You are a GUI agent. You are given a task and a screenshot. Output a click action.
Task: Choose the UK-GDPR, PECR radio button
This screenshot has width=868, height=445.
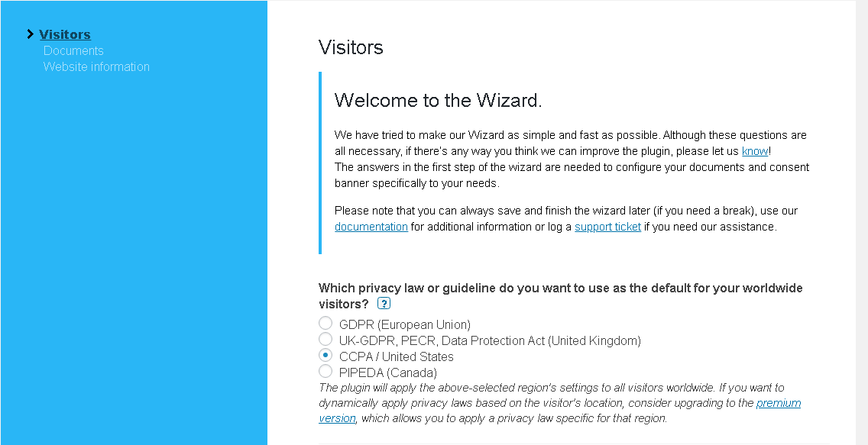tap(325, 339)
